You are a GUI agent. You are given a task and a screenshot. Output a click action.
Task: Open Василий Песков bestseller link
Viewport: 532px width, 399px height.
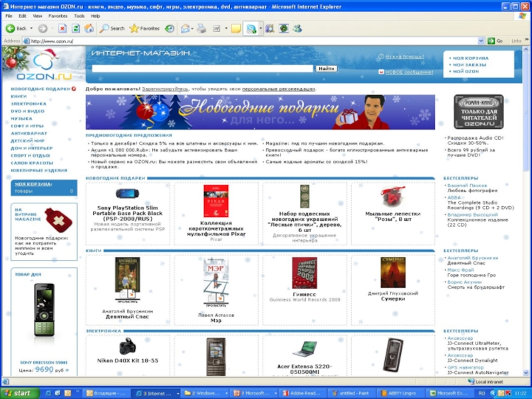tap(467, 186)
